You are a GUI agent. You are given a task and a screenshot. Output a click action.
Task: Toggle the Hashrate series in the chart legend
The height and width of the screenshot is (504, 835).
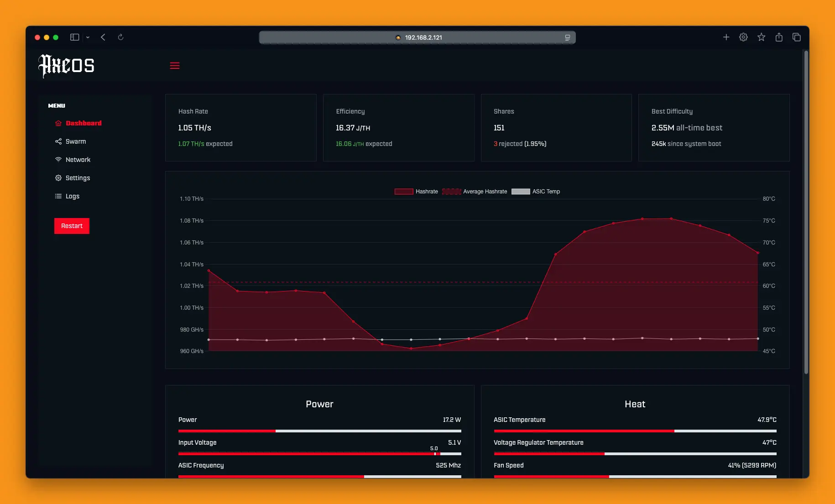coord(416,192)
